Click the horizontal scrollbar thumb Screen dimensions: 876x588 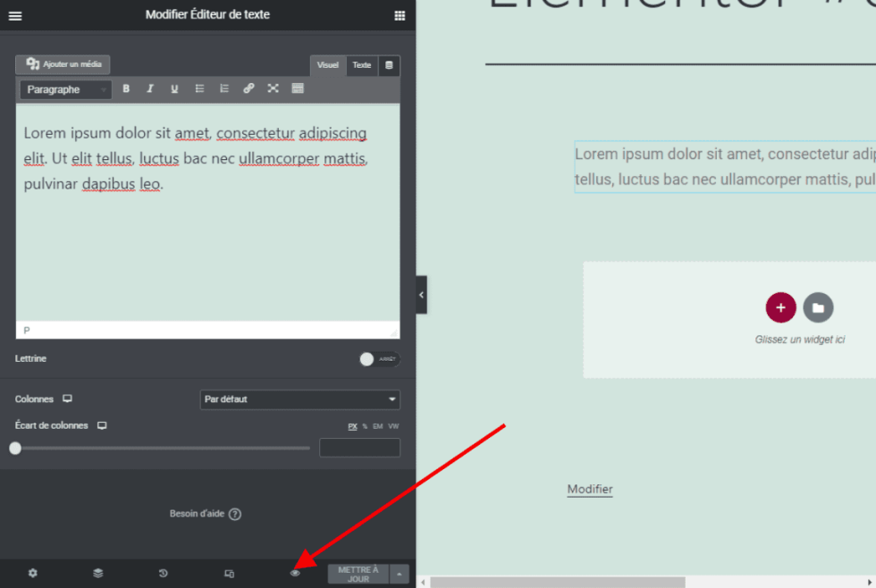click(558, 583)
